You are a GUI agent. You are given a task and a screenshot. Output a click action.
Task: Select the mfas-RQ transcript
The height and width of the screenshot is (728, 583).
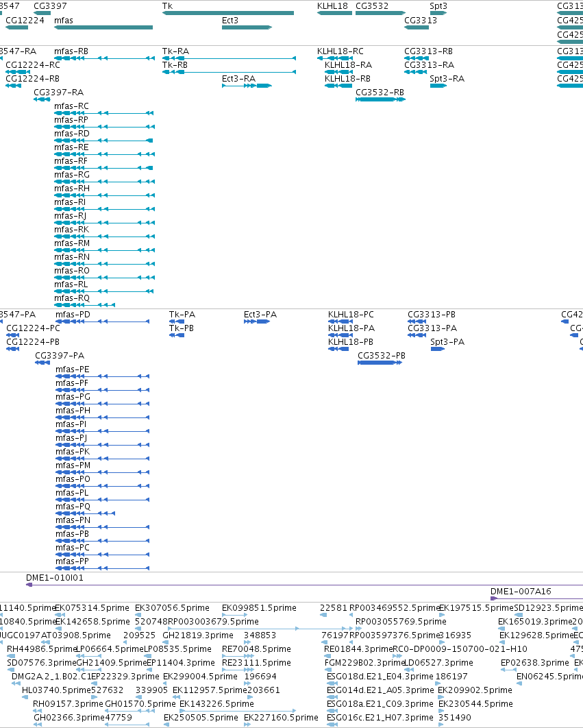(x=84, y=305)
